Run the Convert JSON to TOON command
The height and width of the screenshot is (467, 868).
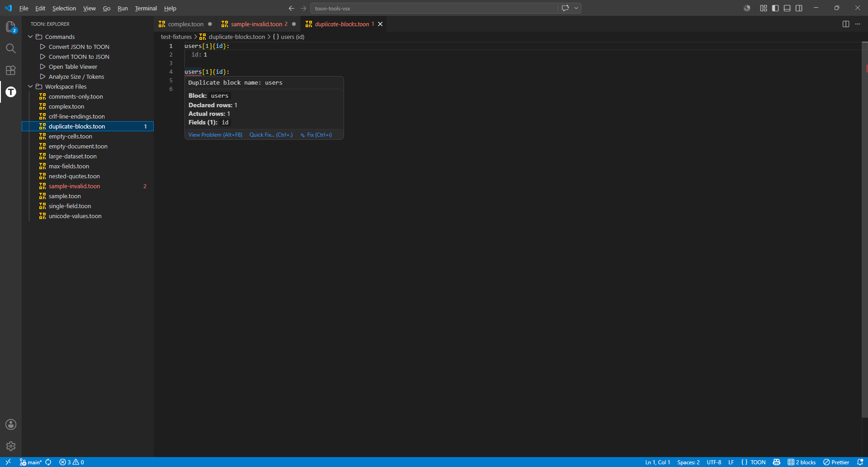point(79,47)
